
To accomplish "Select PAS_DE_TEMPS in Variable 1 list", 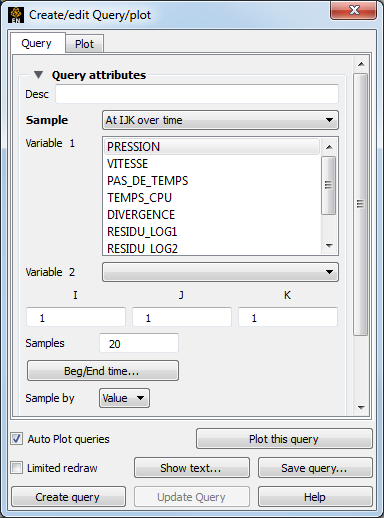I will [212, 181].
